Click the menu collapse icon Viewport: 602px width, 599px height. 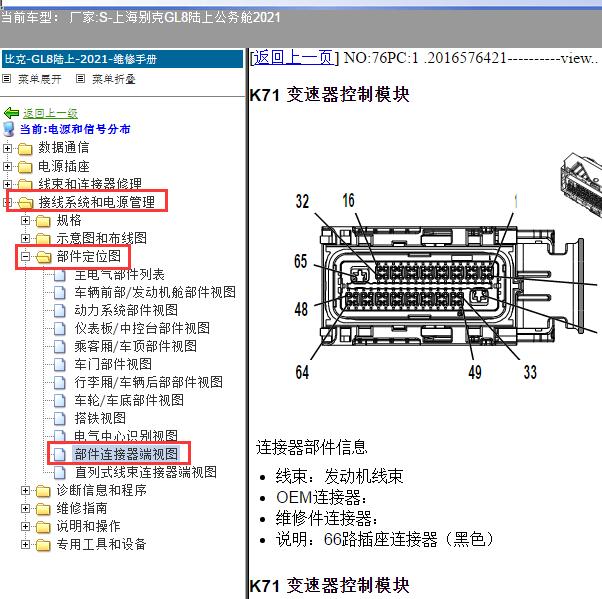[80, 79]
